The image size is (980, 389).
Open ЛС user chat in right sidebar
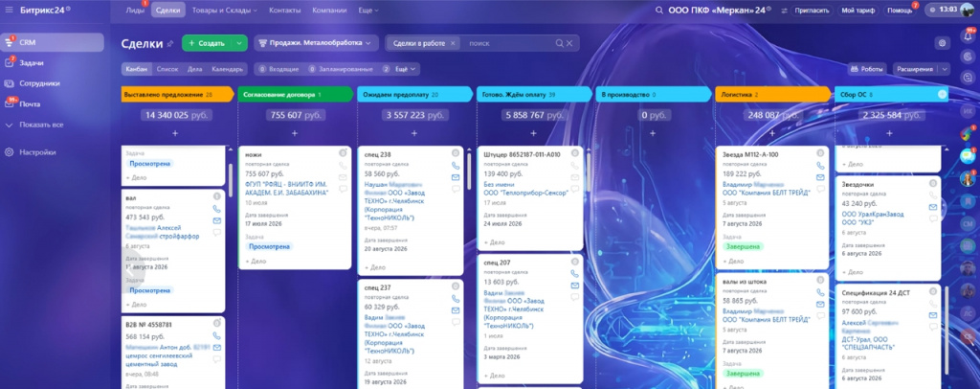(x=969, y=312)
